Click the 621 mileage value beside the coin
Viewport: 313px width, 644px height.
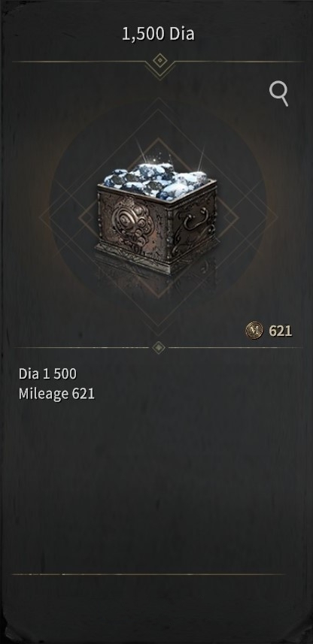coord(281,331)
